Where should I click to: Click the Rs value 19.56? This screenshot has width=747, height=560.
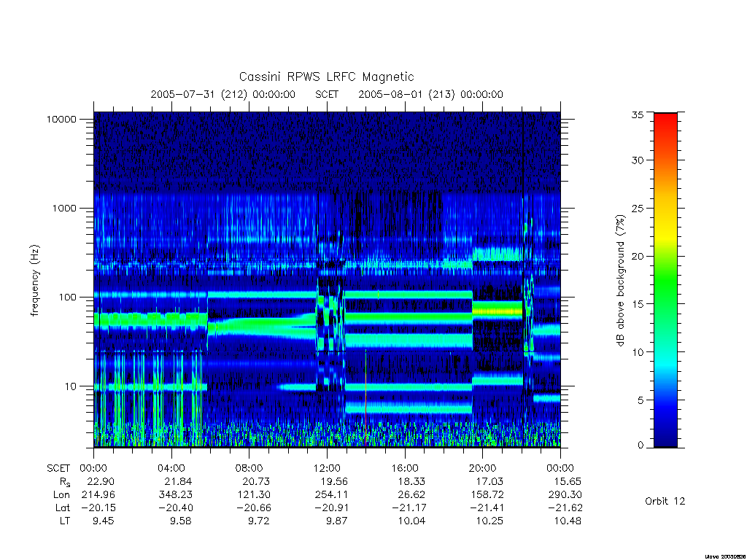coord(333,482)
